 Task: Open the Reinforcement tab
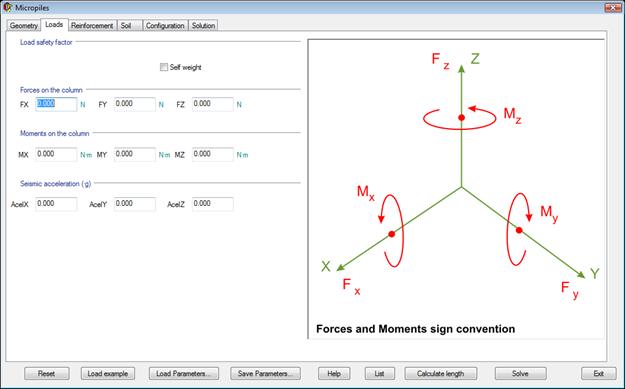[x=92, y=26]
